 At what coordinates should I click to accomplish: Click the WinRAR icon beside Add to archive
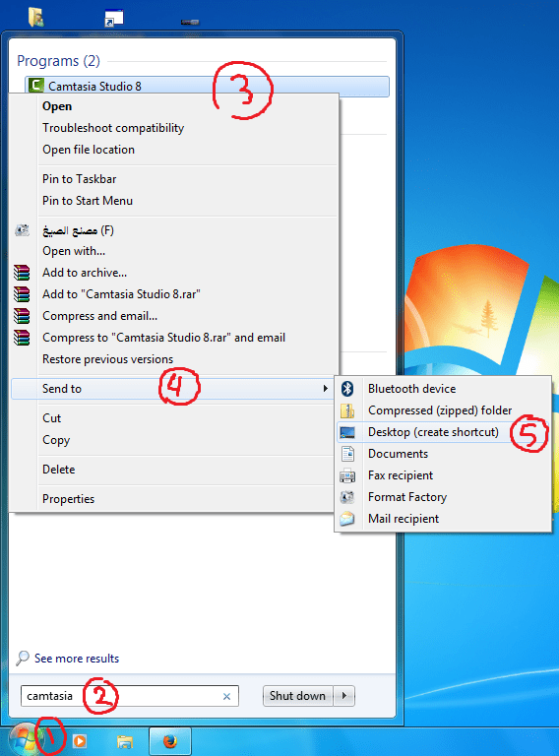[x=22, y=273]
